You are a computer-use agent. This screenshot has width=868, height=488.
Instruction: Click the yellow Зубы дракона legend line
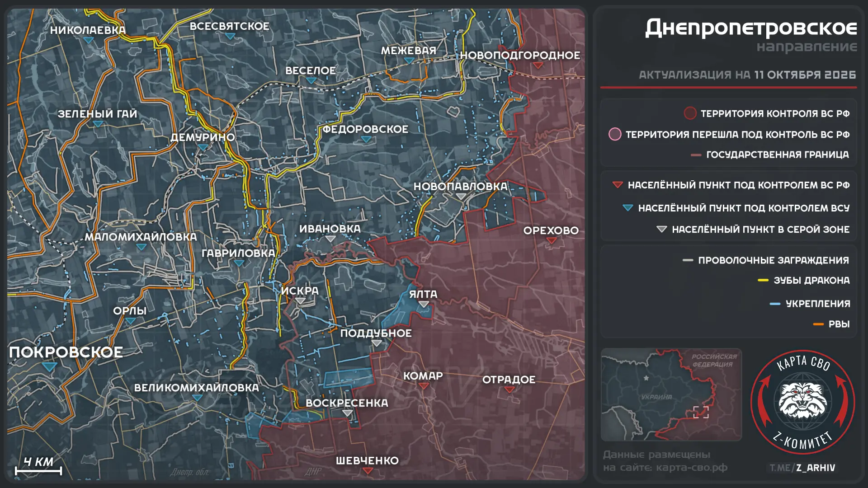(x=763, y=281)
